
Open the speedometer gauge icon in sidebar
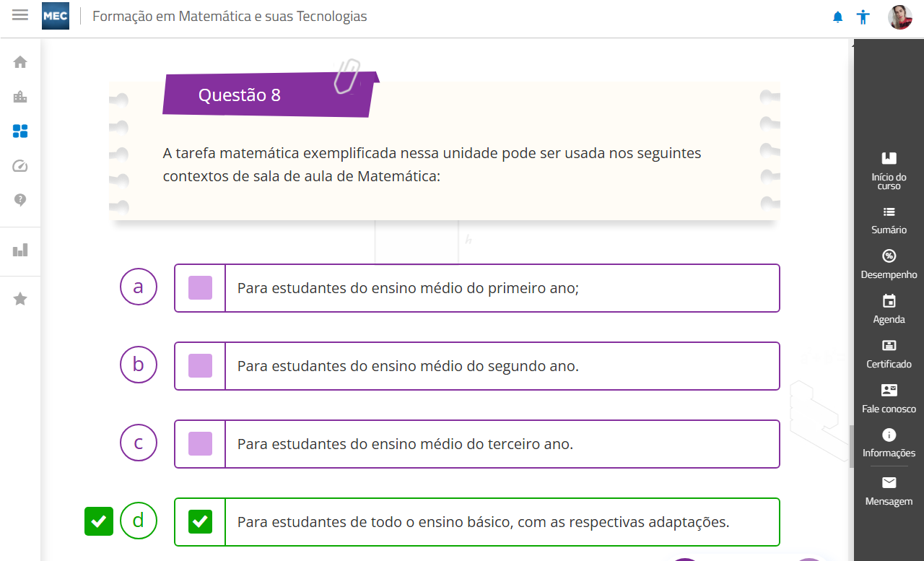(20, 166)
